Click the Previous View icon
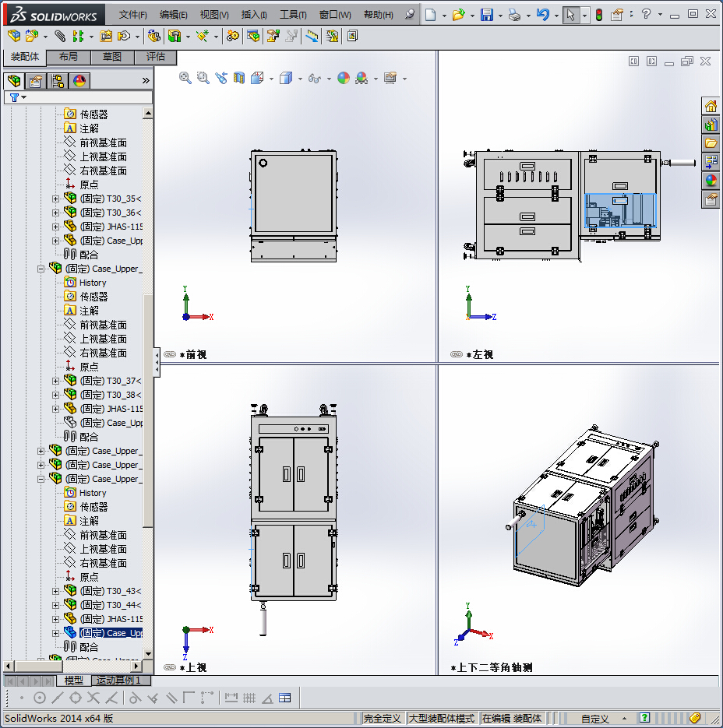Image resolution: width=723 pixels, height=728 pixels. pyautogui.click(x=221, y=78)
